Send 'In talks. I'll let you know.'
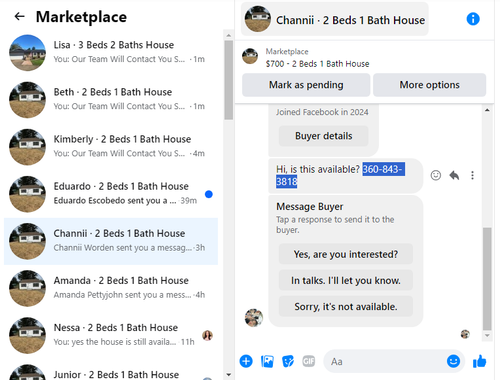Screen dimensions: 500x380 coord(346,280)
